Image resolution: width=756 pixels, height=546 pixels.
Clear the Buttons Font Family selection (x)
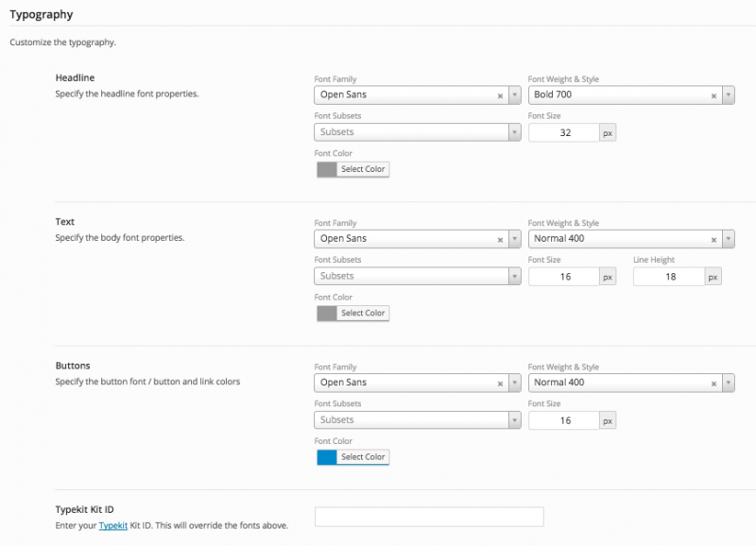tap(500, 383)
